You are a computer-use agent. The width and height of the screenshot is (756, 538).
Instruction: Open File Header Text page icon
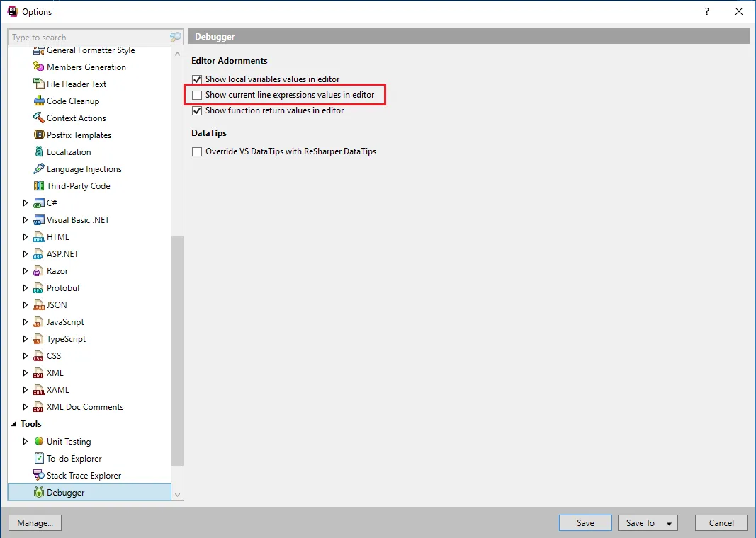[x=38, y=84]
